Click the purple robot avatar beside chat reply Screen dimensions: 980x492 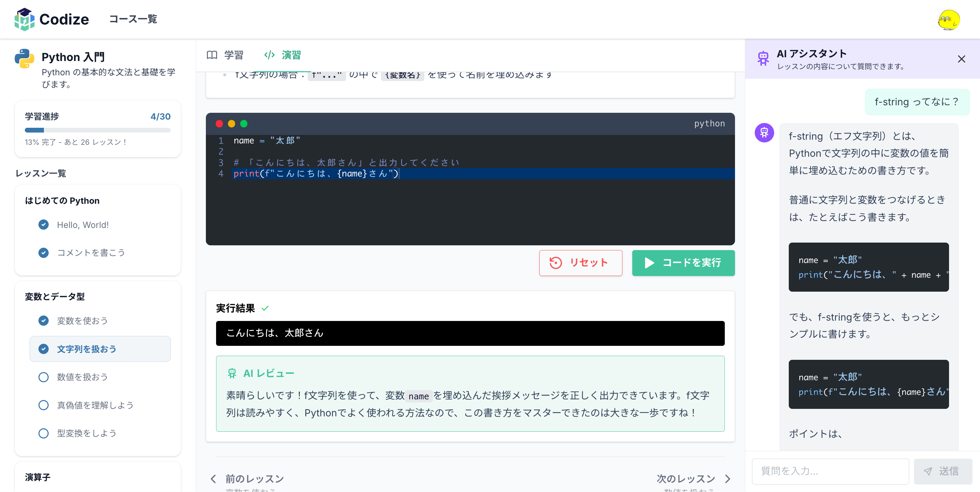[764, 133]
